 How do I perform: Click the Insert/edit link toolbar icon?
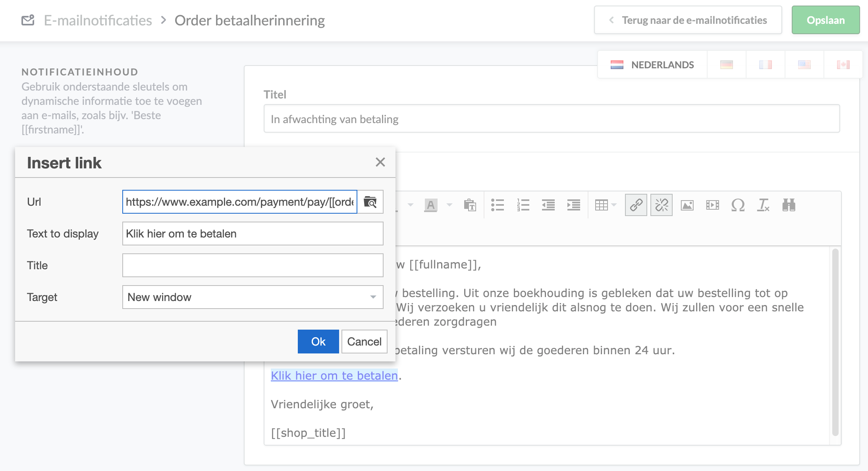[636, 205]
